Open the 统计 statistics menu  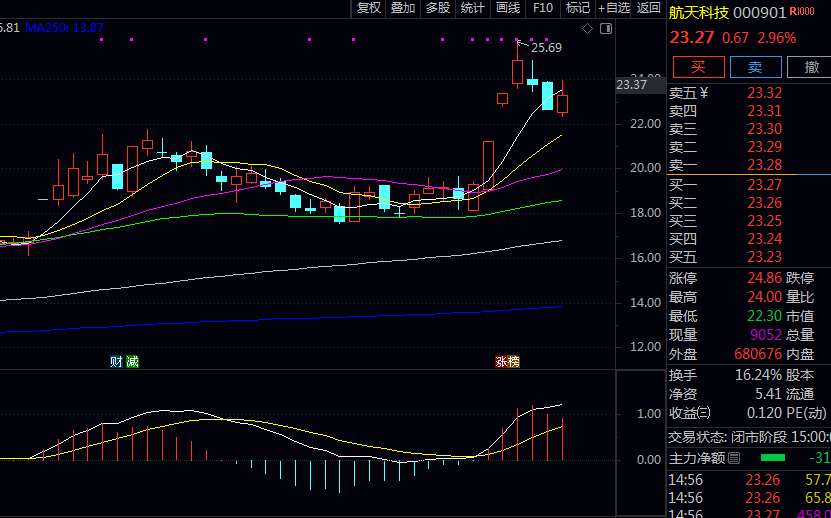(472, 8)
